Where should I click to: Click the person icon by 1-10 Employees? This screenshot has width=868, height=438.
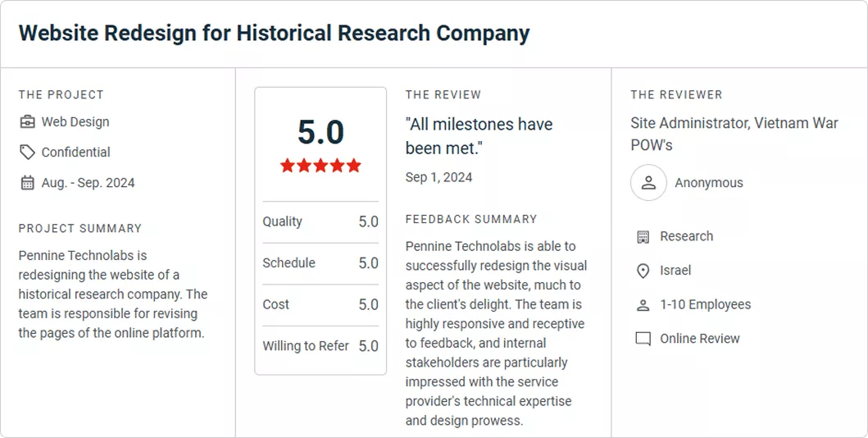[643, 305]
